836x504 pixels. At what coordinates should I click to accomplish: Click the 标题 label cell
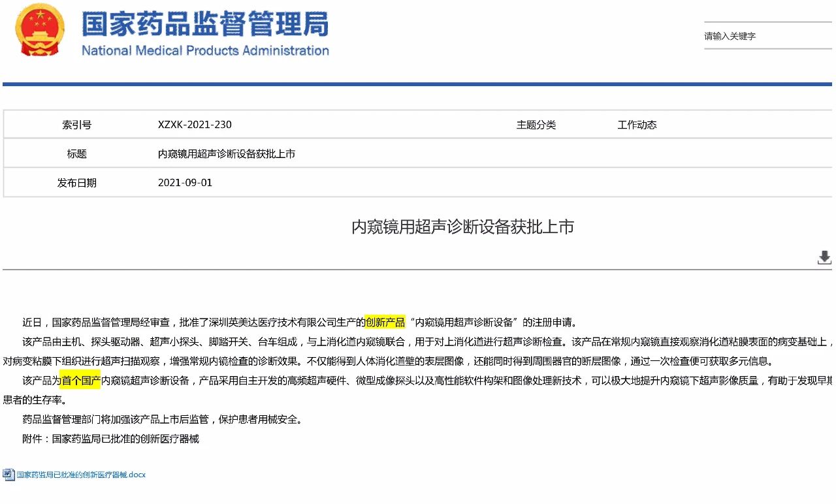coord(76,154)
